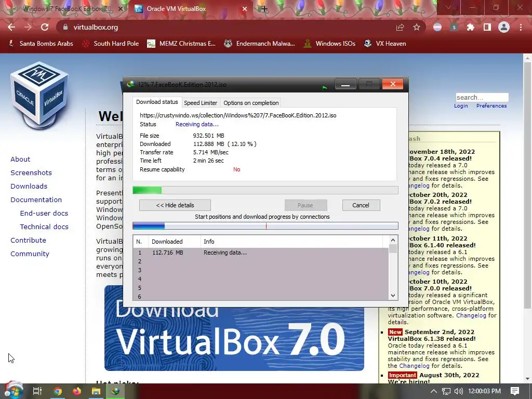Click the download dialog title icon

tap(130, 84)
